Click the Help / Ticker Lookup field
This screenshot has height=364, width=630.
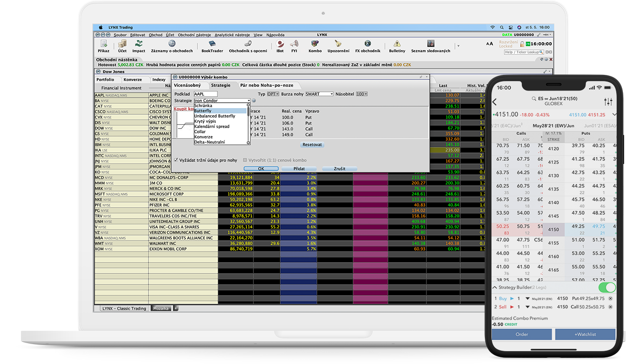pos(524,52)
